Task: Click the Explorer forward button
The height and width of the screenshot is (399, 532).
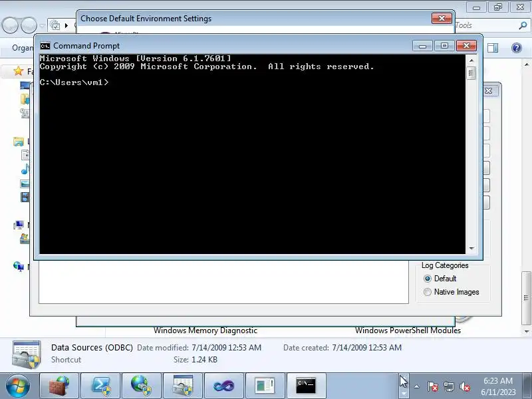Action: [29, 25]
